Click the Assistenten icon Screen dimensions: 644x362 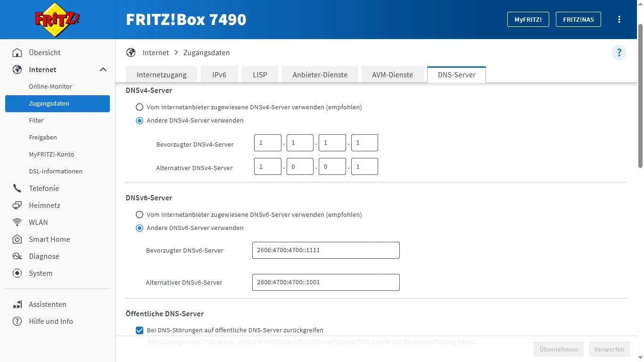(17, 304)
